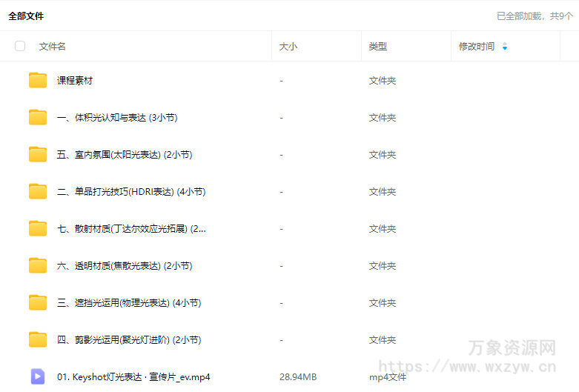Click the 课程素材 folder icon
Image resolution: width=579 pixels, height=392 pixels.
coord(38,80)
